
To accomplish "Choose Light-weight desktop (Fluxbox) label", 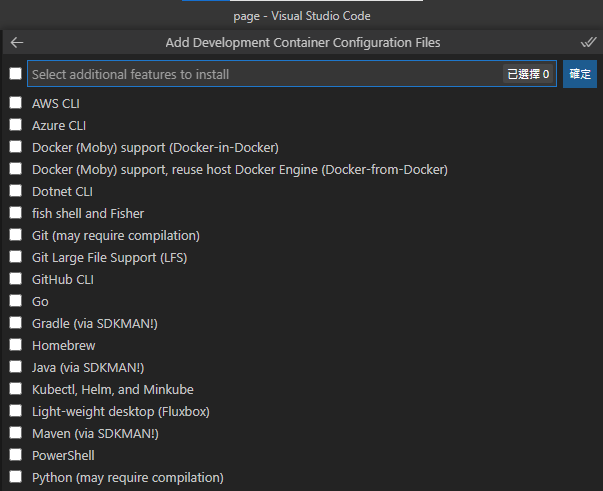I will [x=121, y=412].
